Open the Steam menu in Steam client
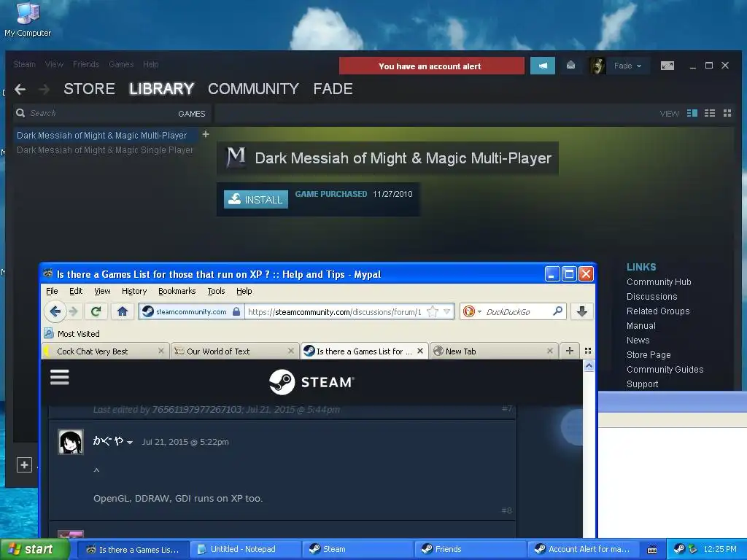 [24, 64]
